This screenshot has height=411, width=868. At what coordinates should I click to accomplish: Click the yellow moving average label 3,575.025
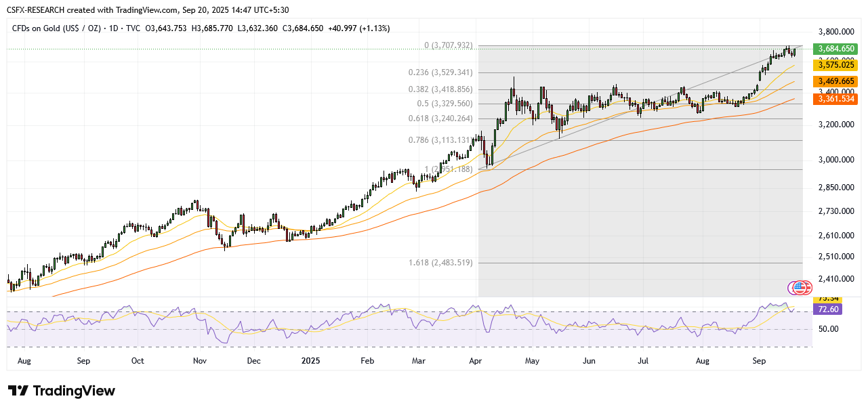coord(835,65)
